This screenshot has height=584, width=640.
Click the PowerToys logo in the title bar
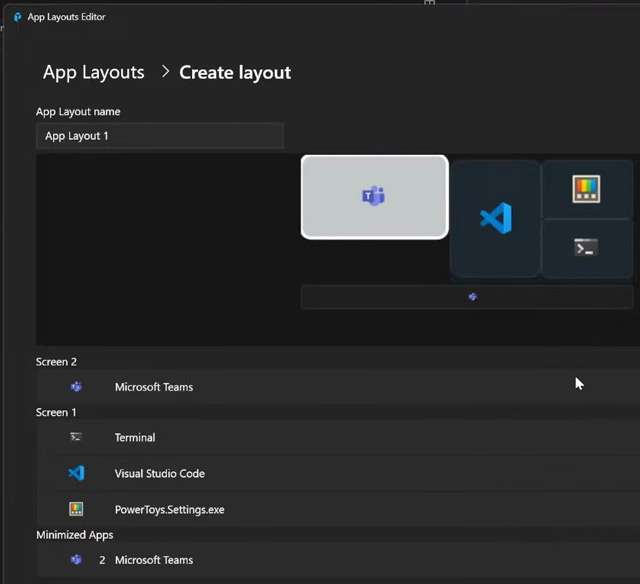(x=17, y=17)
